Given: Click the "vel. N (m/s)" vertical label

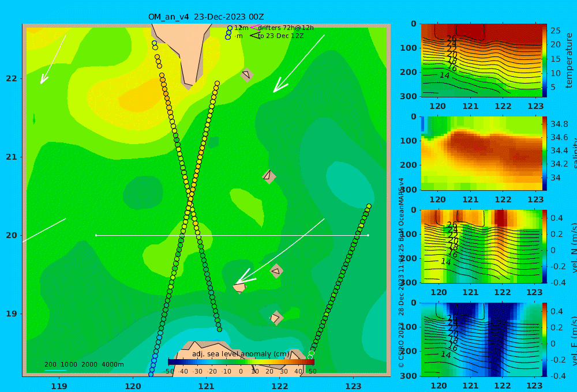Looking at the screenshot, I should (574, 247).
